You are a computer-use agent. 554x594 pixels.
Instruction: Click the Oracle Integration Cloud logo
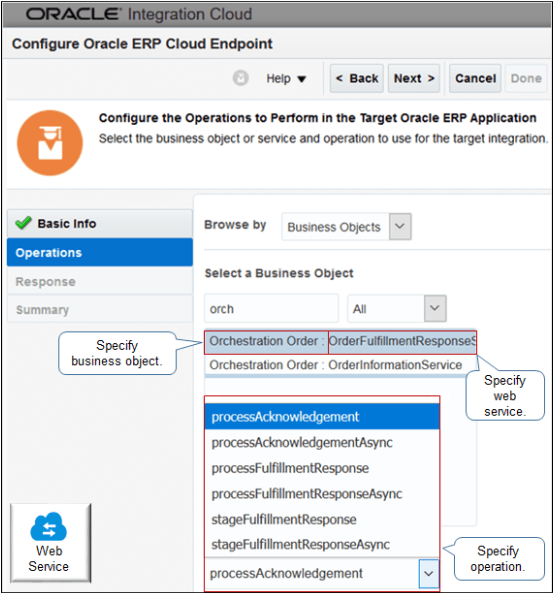click(x=139, y=14)
